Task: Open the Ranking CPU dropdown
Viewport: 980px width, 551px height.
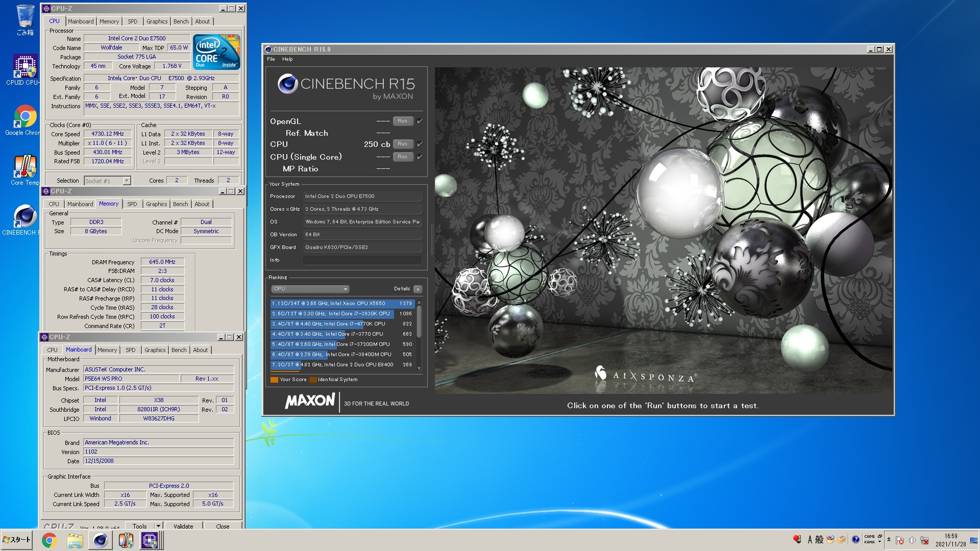Action: click(310, 289)
